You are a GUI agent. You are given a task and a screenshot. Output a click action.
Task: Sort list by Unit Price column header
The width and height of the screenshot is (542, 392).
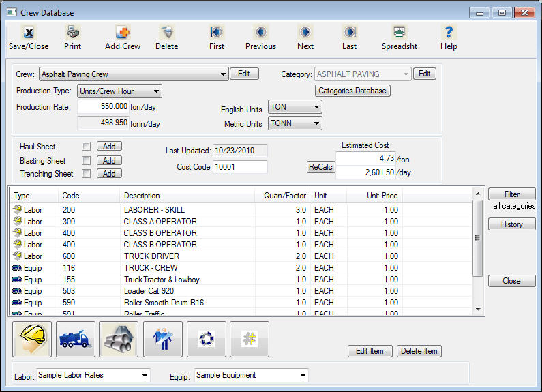pos(375,196)
